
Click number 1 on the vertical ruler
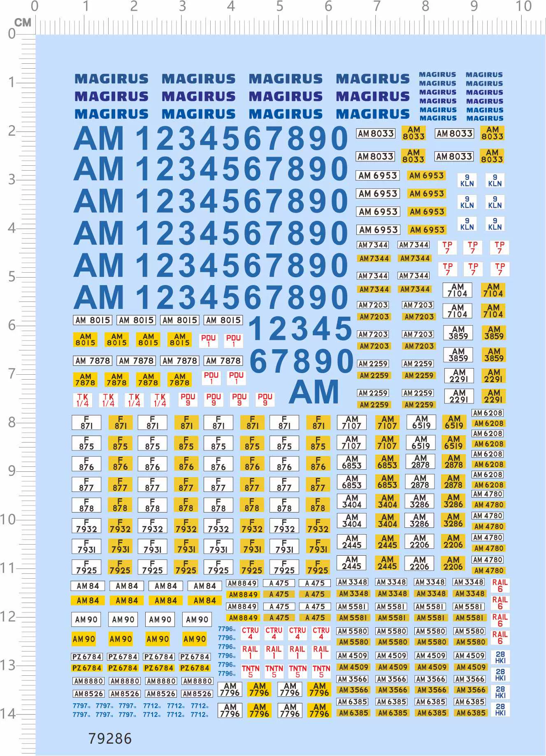click(12, 82)
